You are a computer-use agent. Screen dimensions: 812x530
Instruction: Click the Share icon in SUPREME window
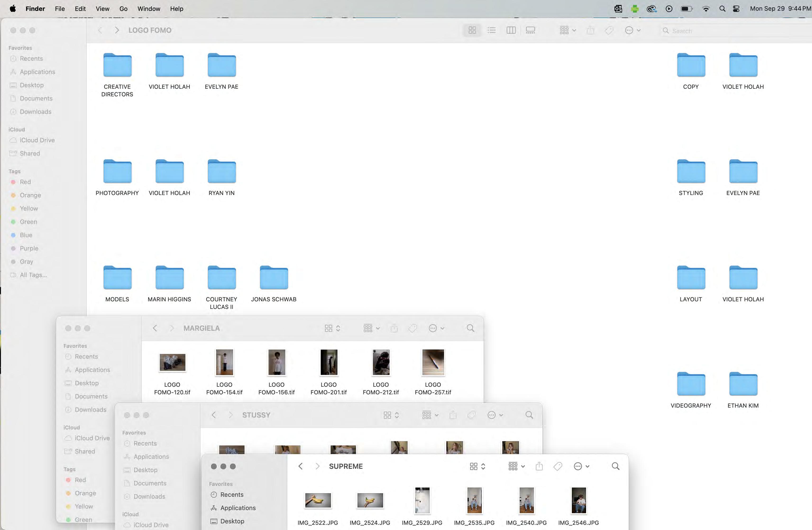pos(539,466)
